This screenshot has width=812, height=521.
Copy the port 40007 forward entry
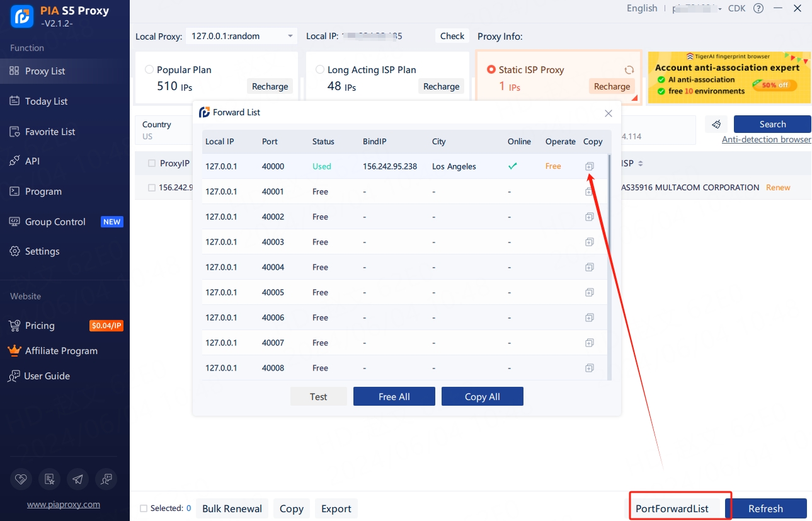click(590, 343)
